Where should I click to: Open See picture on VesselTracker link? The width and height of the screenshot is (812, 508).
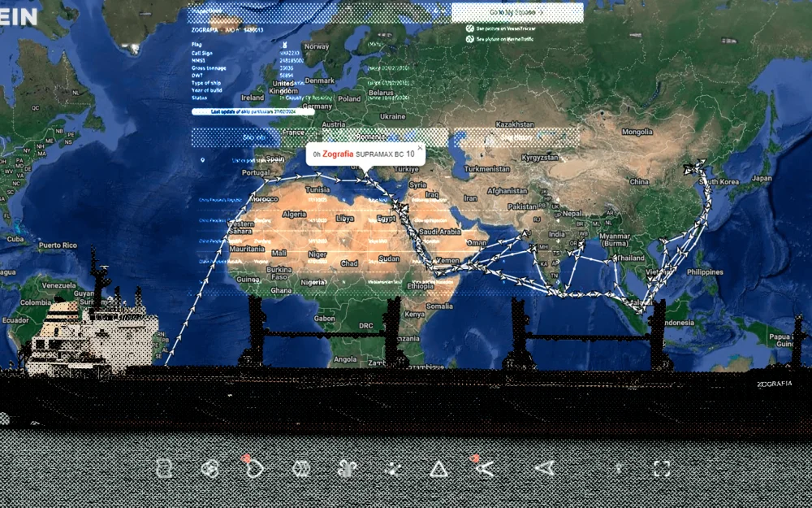[505, 29]
